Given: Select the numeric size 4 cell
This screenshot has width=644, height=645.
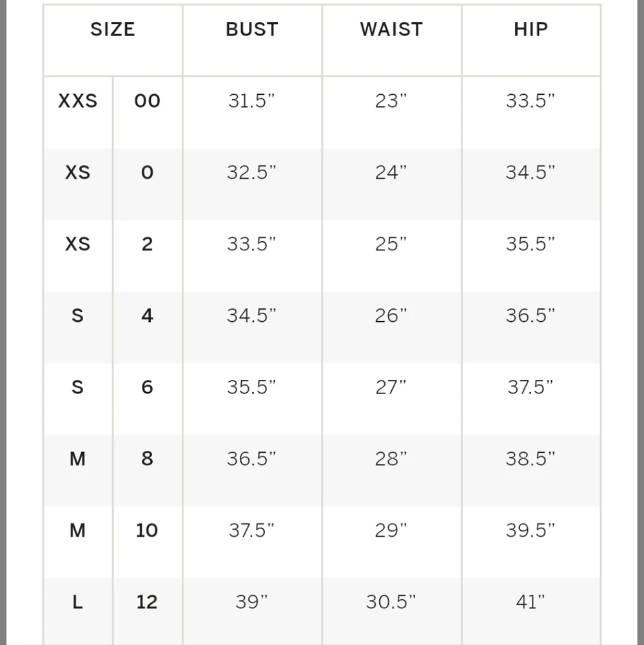Looking at the screenshot, I should pyautogui.click(x=147, y=316).
